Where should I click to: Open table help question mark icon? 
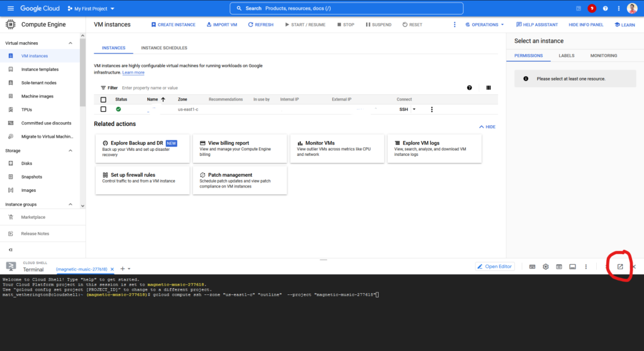pos(469,87)
